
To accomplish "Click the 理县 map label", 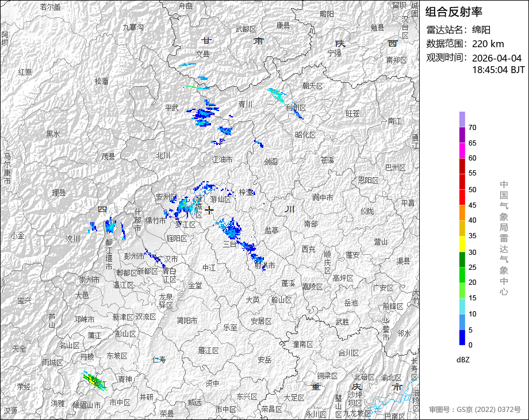I will 59,193.
